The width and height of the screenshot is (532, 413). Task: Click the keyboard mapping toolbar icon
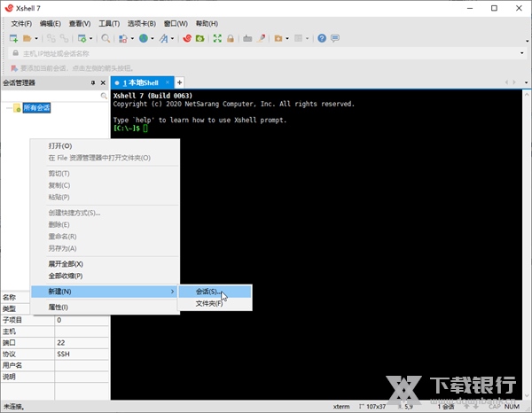pyautogui.click(x=247, y=38)
